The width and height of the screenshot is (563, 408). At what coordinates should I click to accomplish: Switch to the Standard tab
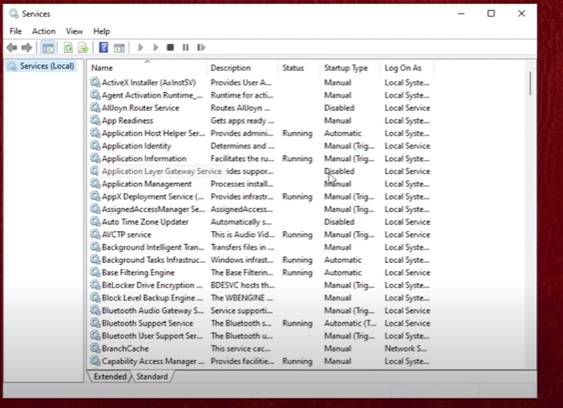(152, 376)
